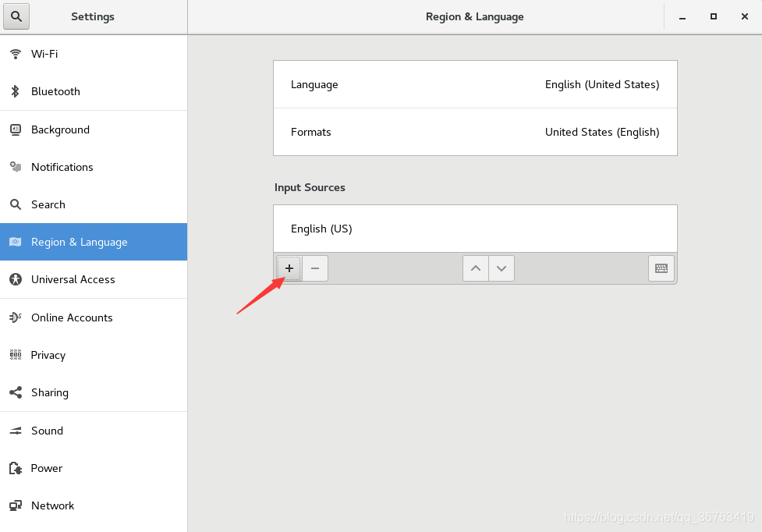Click the Network computers icon
The height and width of the screenshot is (532, 762).
pyautogui.click(x=16, y=505)
